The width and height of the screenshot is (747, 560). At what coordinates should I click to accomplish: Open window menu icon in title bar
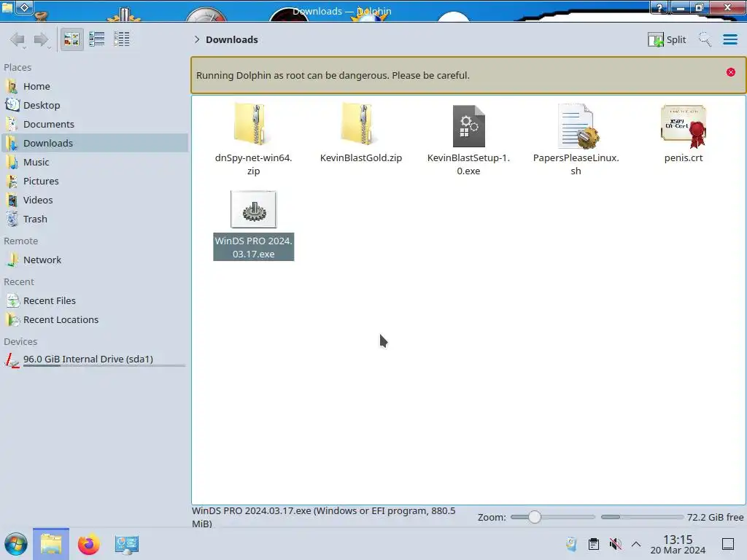7,7
